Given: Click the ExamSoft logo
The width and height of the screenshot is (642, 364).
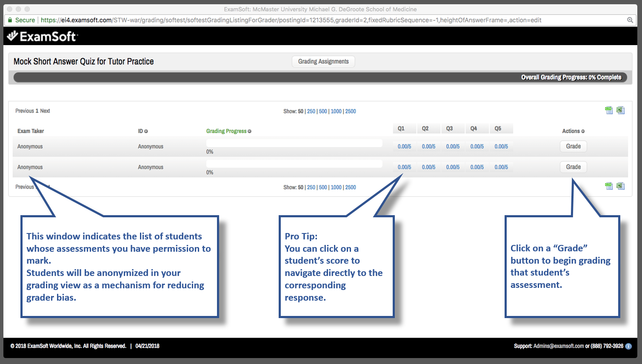Looking at the screenshot, I should [x=42, y=37].
